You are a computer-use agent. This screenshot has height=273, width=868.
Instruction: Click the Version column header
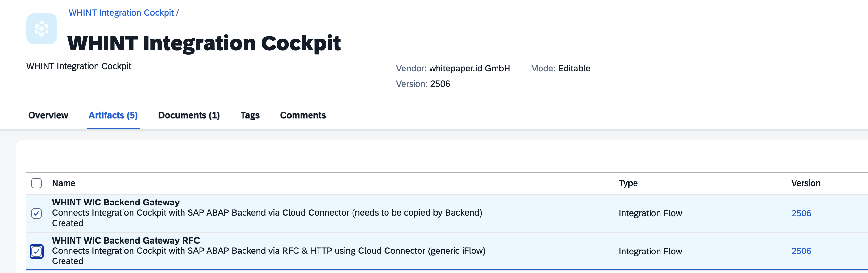tap(805, 183)
